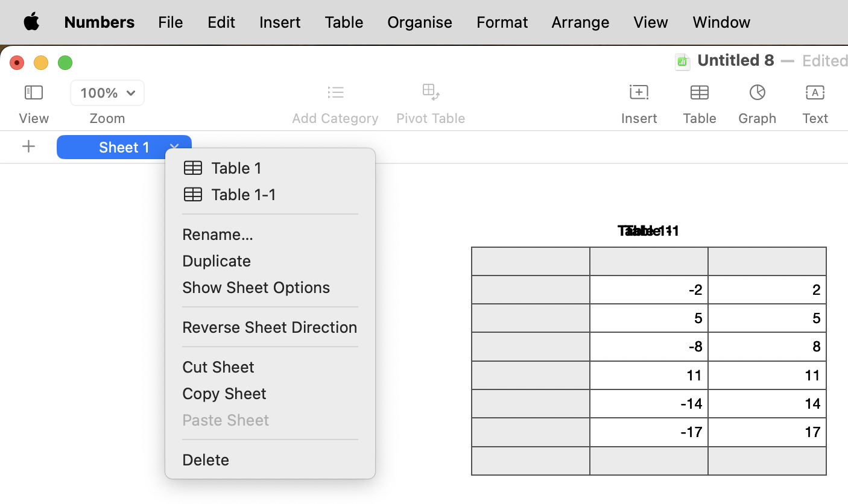Viewport: 848px width, 504px height.
Task: Select Show Sheet Options menu entry
Action: [x=256, y=287]
